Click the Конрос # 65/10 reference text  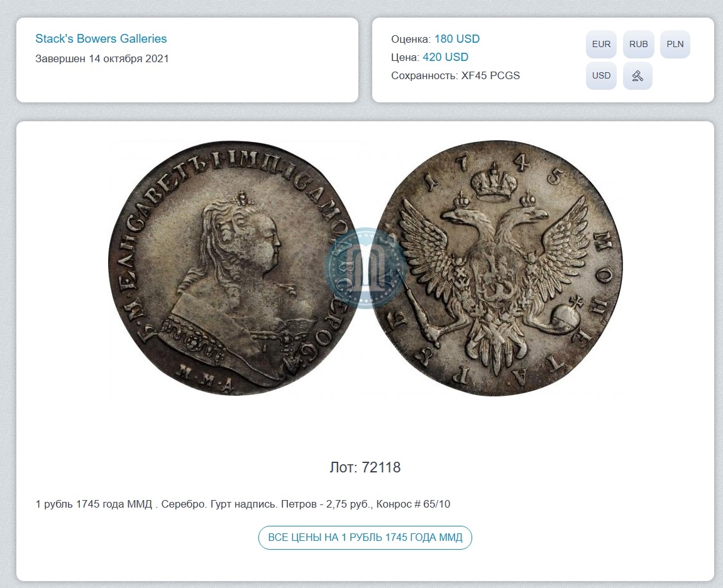coord(413,504)
